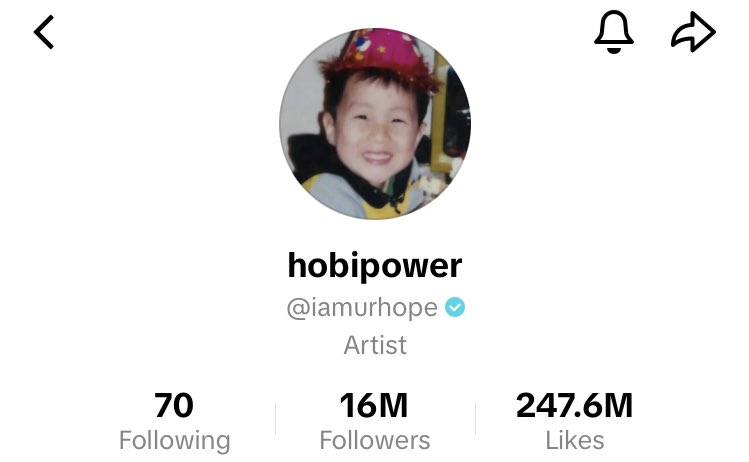Go back using the left chevron
Viewport: 749px width, 462px height.
[43, 32]
